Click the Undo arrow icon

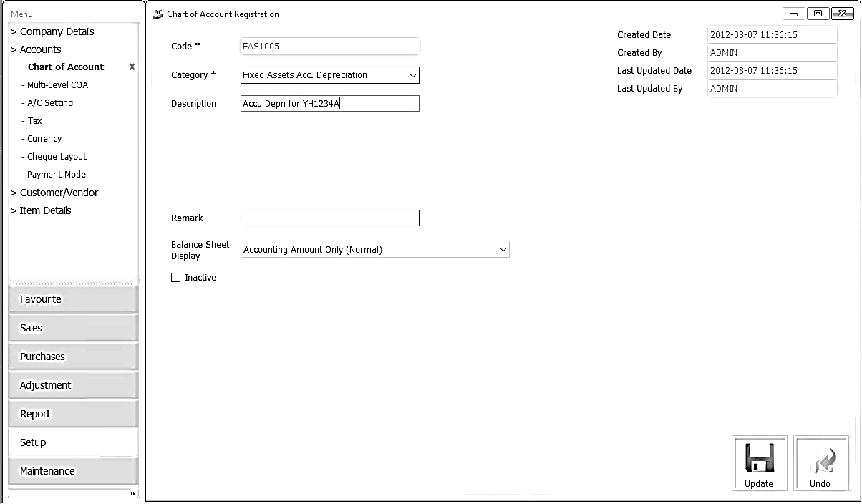tap(821, 458)
